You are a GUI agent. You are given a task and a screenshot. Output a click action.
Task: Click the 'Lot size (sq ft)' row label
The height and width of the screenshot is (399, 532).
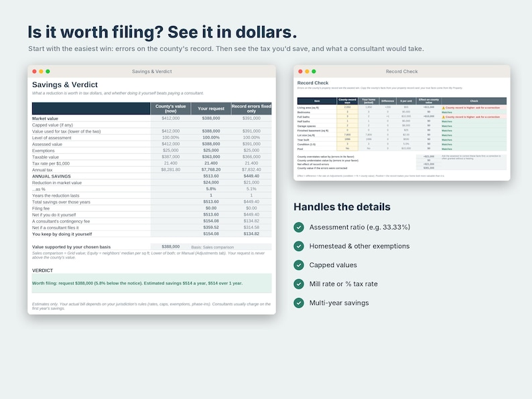click(x=306, y=135)
